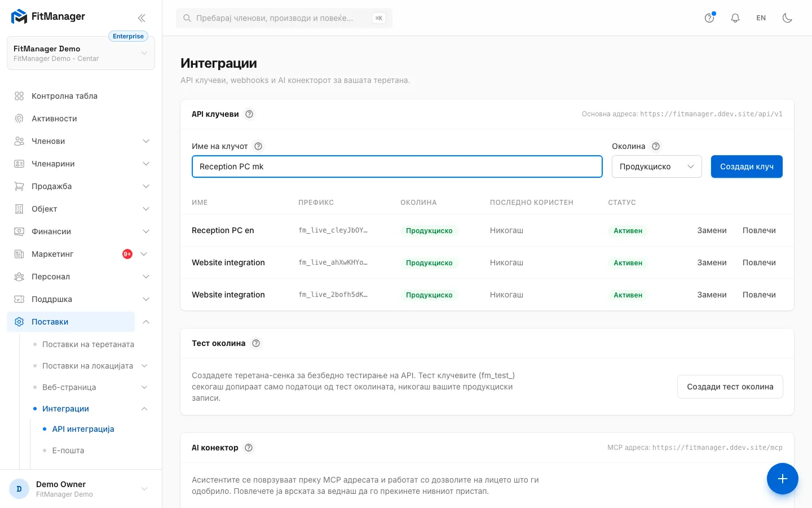Screen dimensions: 812x508
Task: Open the help circle icon in top bar
Action: click(x=709, y=18)
